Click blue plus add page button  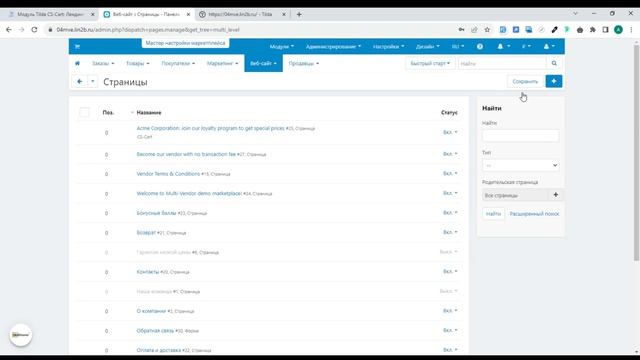coord(553,81)
